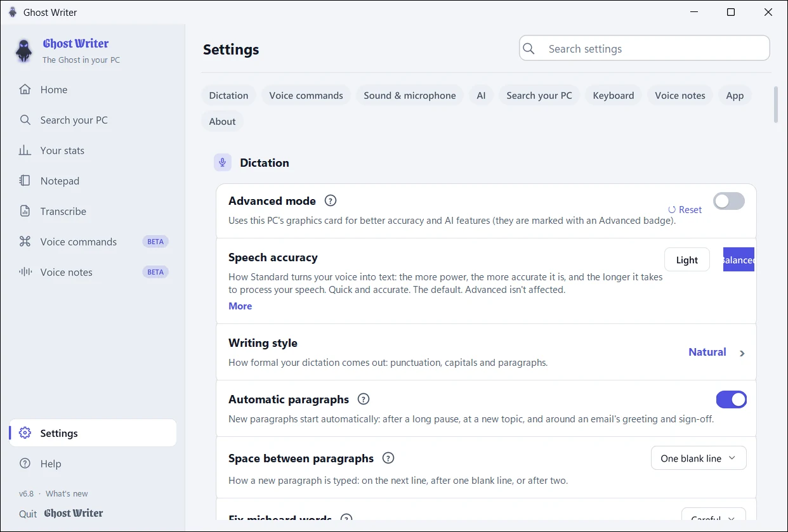Screen dimensions: 788x532
Task: Jump to Sound & microphone settings tab
Action: (410, 95)
